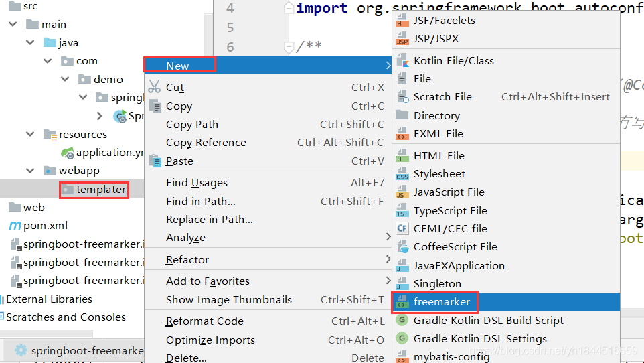Choose Copy Reference menu item
644x363 pixels.
[x=268, y=142]
